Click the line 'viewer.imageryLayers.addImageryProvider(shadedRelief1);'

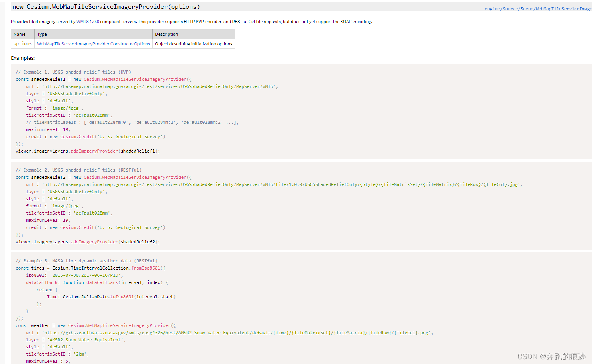click(x=88, y=151)
